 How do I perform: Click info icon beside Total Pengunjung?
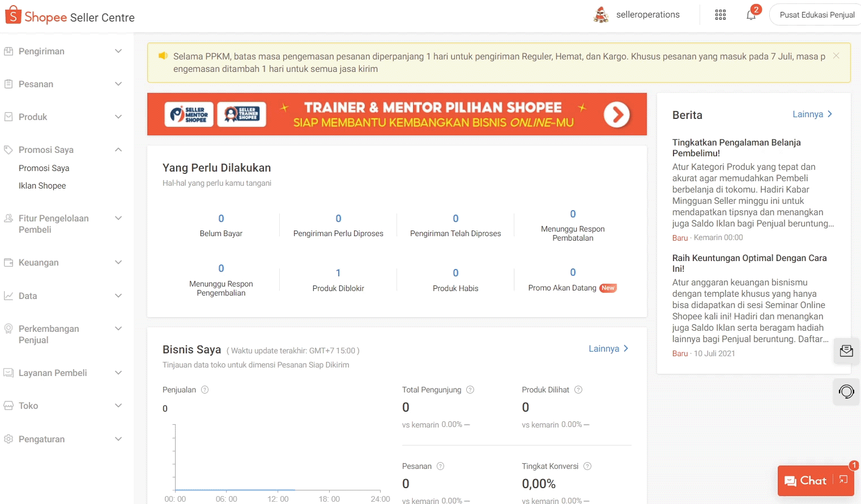pyautogui.click(x=470, y=390)
